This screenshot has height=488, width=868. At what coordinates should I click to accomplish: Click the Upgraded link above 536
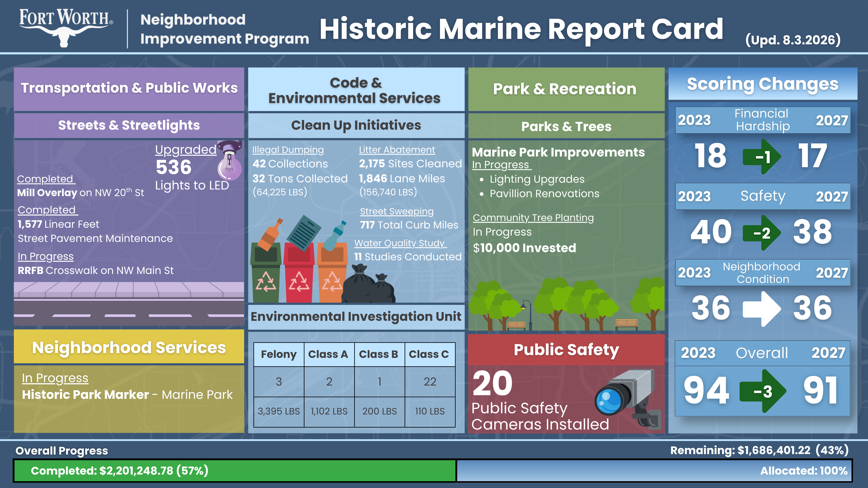click(186, 150)
